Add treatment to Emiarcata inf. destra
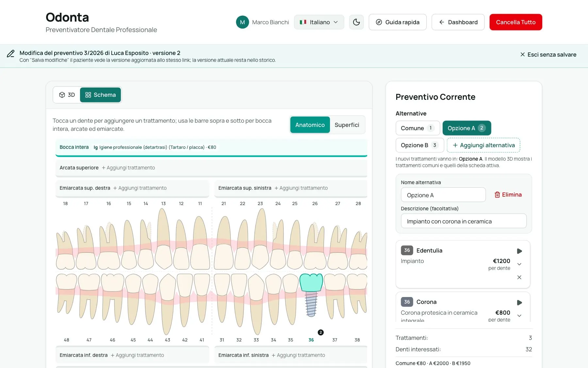The image size is (588, 368). [137, 355]
